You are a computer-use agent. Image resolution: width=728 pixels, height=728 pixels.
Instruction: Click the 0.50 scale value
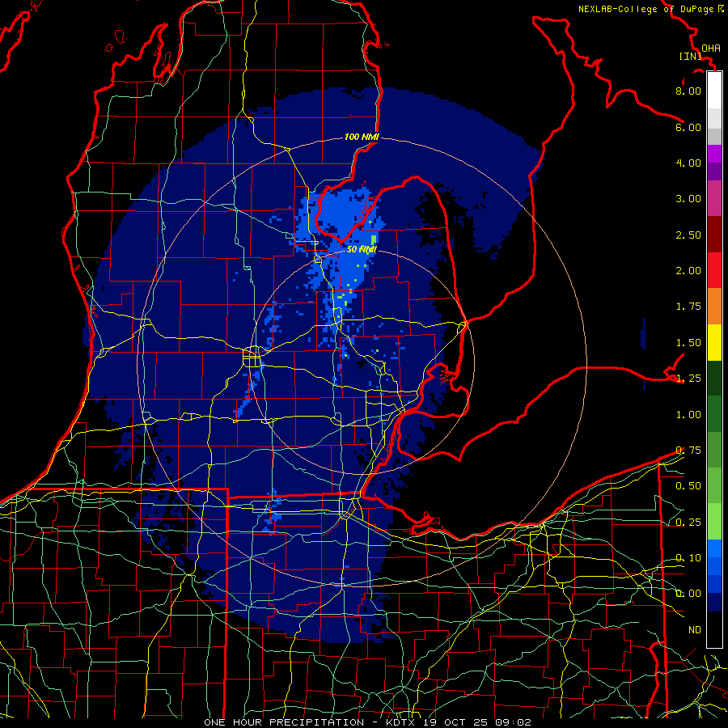click(x=688, y=486)
